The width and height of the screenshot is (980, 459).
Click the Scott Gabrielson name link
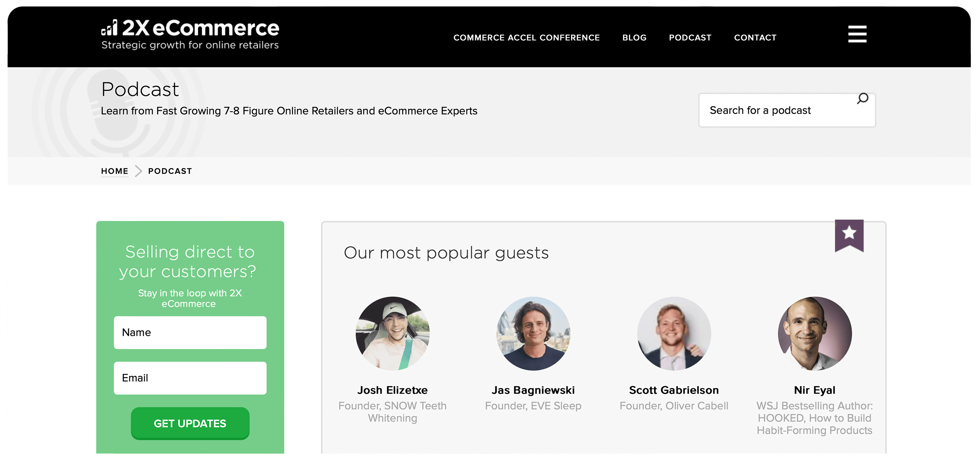[x=674, y=390]
